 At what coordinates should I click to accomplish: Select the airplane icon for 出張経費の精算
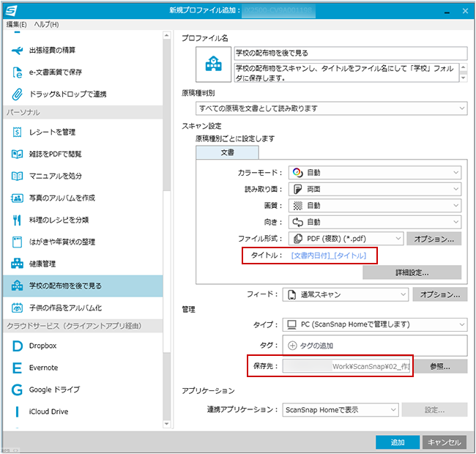coord(17,50)
